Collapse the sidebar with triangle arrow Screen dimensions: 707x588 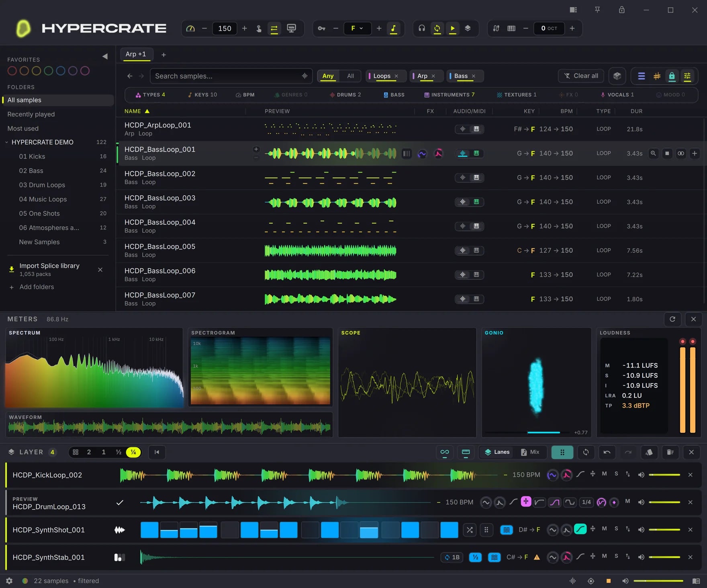[105, 56]
